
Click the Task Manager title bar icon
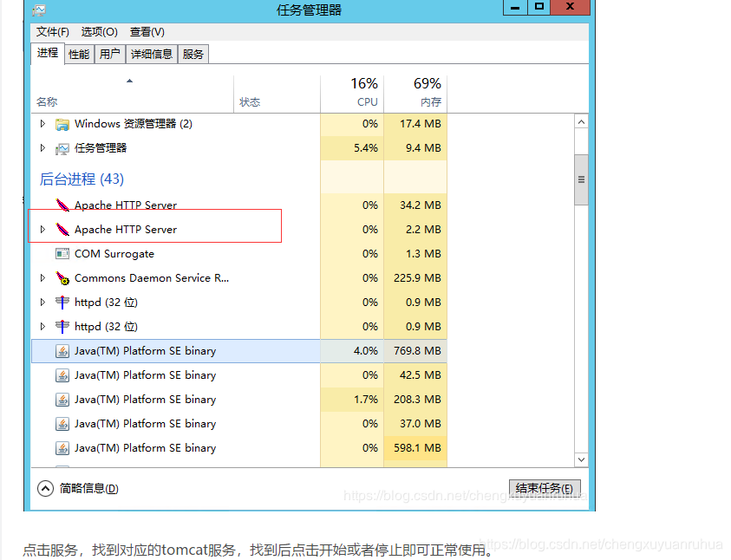(x=39, y=10)
